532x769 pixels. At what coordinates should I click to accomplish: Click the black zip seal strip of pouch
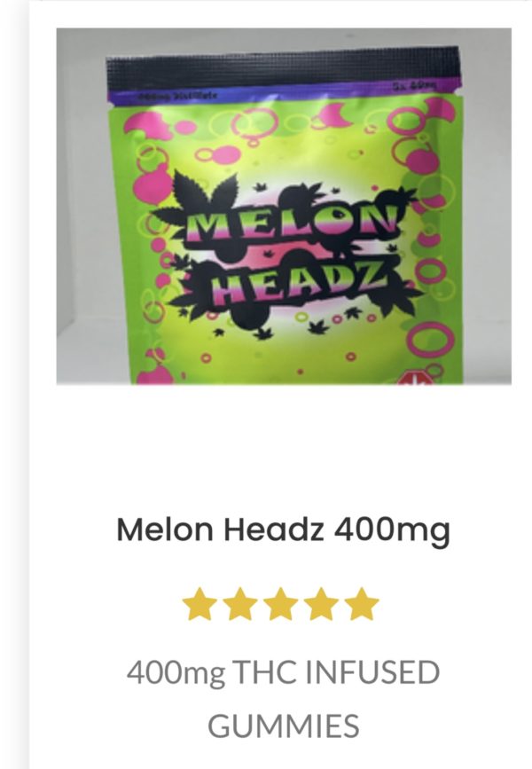(x=283, y=66)
